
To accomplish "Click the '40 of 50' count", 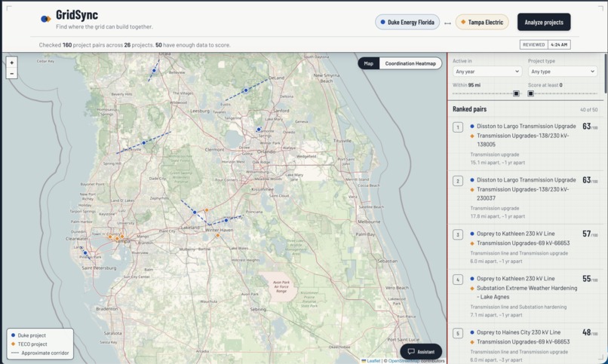I will click(x=588, y=109).
